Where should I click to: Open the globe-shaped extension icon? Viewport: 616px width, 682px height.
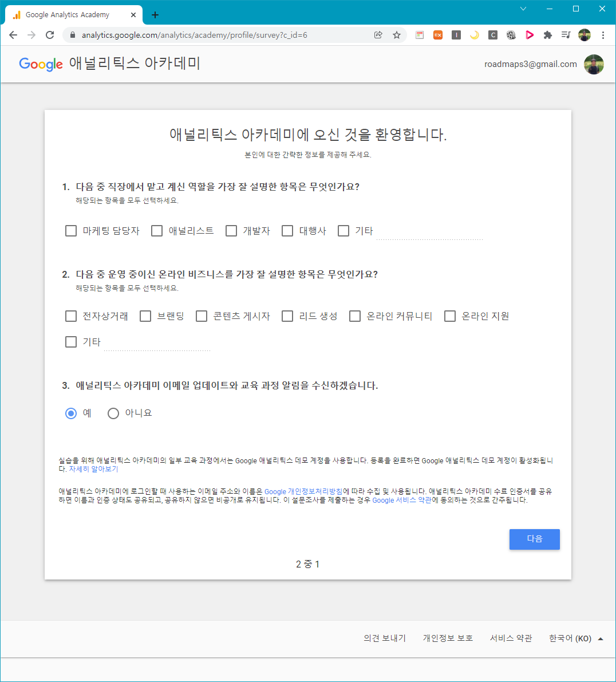(x=511, y=36)
